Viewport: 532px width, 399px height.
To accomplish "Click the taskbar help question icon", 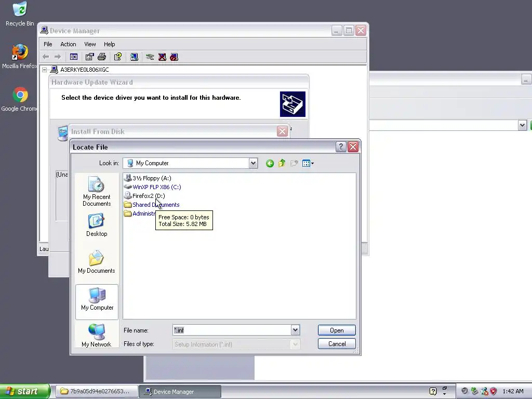I will click(x=433, y=391).
